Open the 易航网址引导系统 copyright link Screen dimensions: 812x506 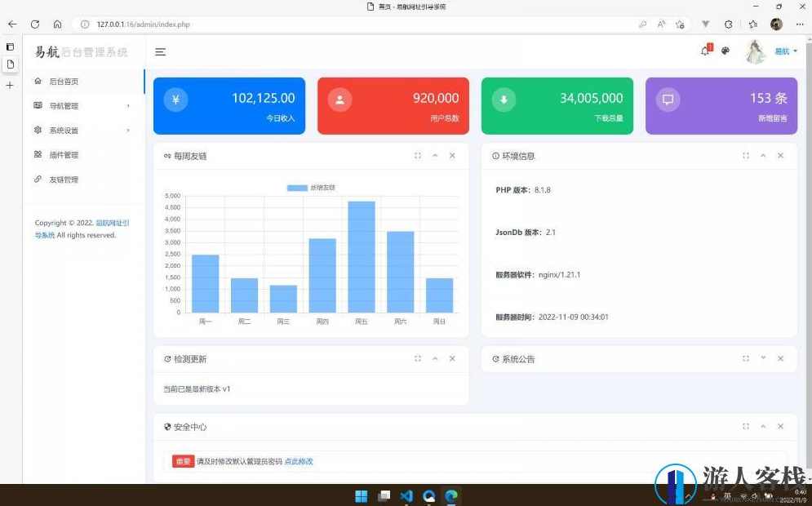click(x=112, y=223)
